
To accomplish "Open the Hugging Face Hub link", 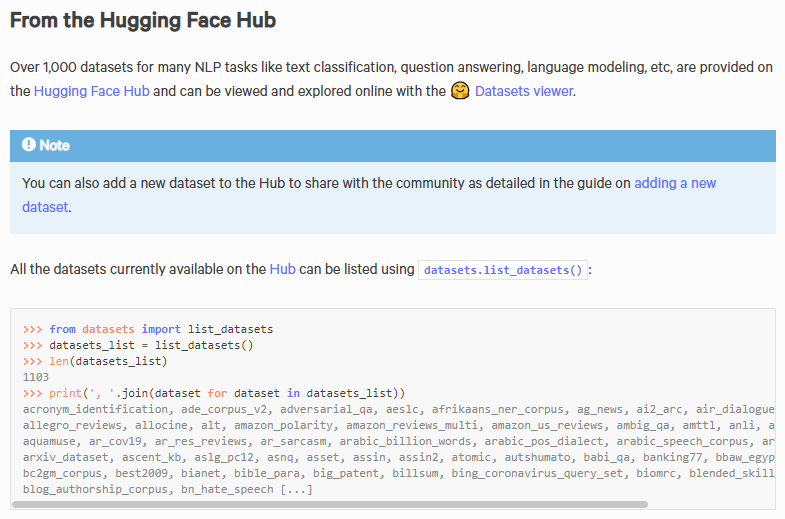I will (x=92, y=91).
